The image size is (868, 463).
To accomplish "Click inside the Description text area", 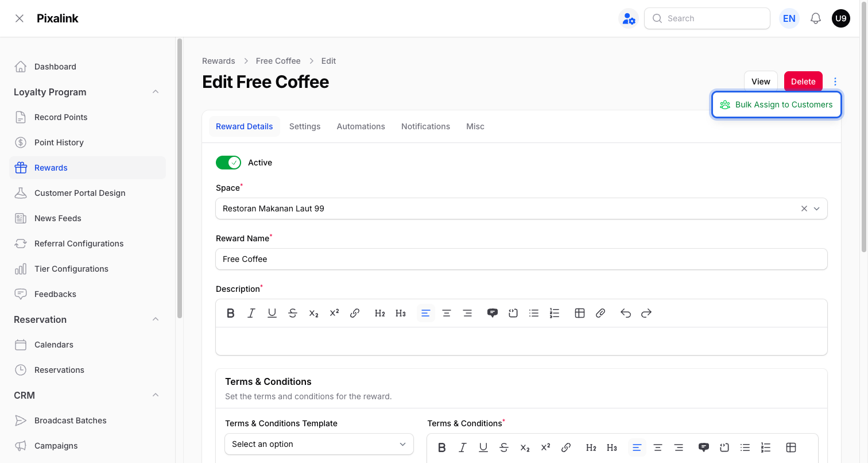I will tap(521, 341).
